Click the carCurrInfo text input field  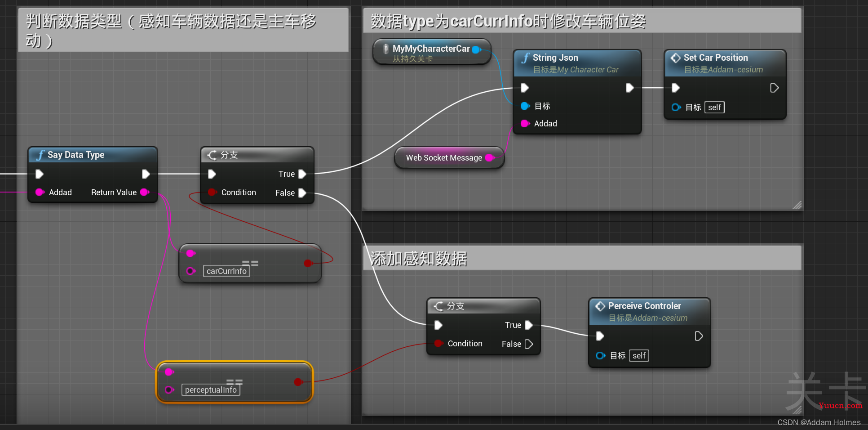pos(226,271)
